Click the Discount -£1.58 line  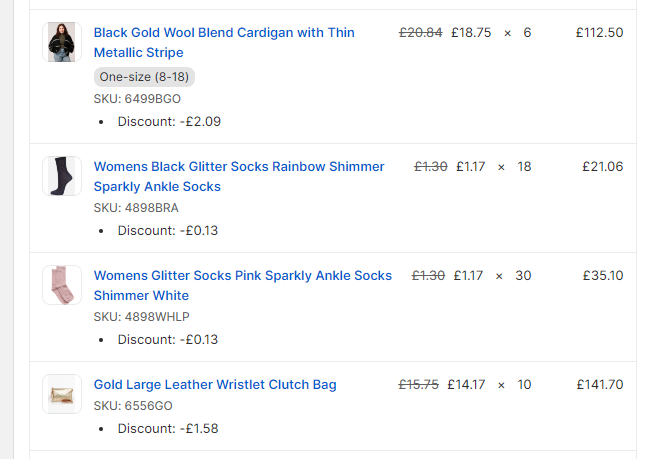(x=168, y=429)
